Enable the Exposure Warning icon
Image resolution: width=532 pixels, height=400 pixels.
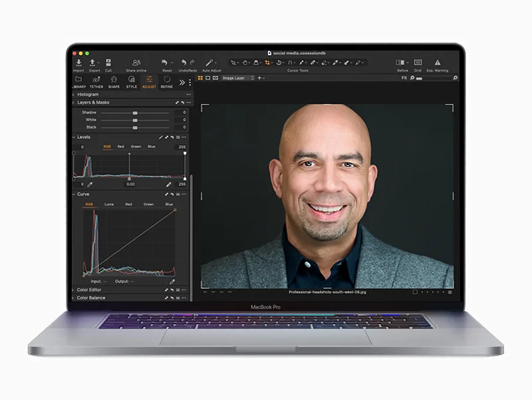click(x=438, y=63)
